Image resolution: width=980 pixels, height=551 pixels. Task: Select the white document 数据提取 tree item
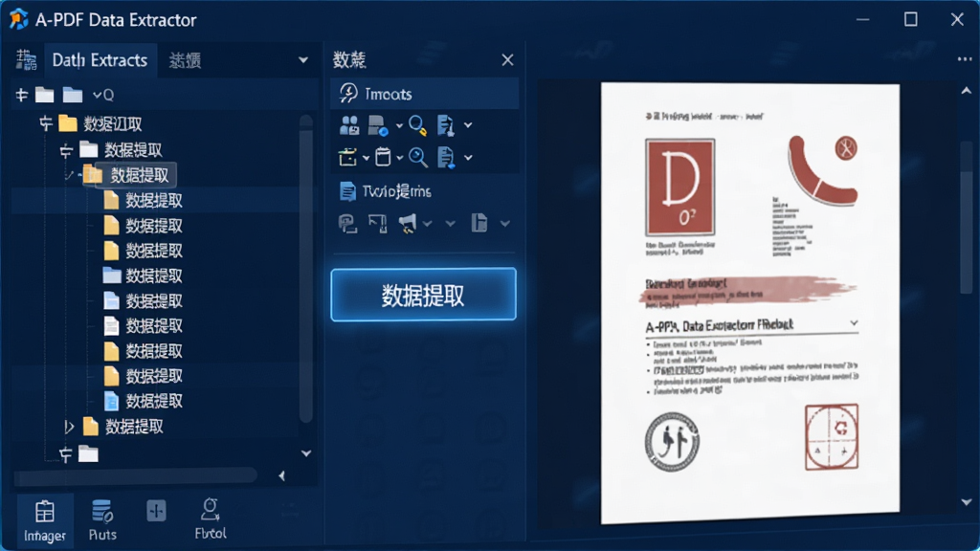click(144, 325)
